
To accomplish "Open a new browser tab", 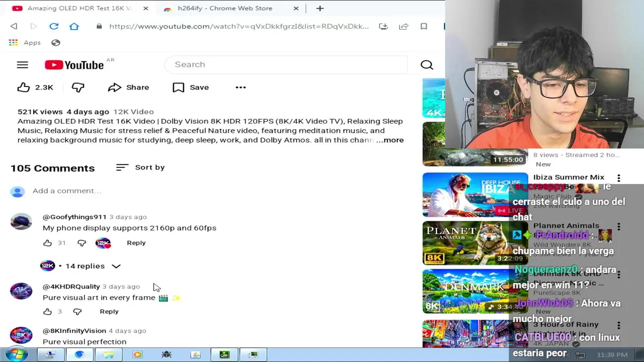I will 320,9.
